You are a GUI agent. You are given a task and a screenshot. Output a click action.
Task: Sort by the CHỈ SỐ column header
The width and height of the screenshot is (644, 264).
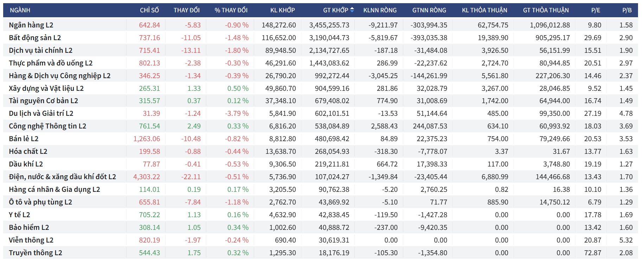[149, 10]
